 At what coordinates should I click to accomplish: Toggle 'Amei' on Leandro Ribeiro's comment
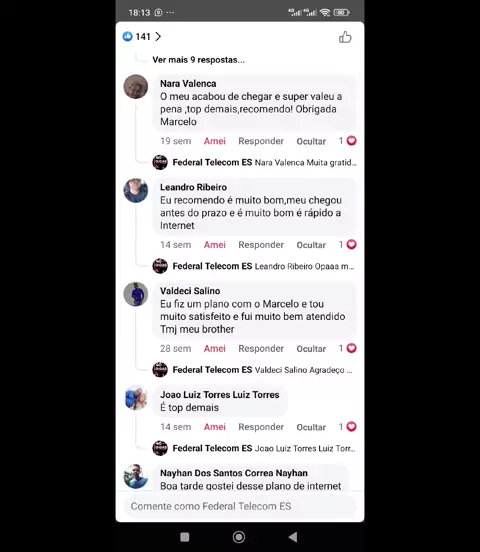[214, 245]
